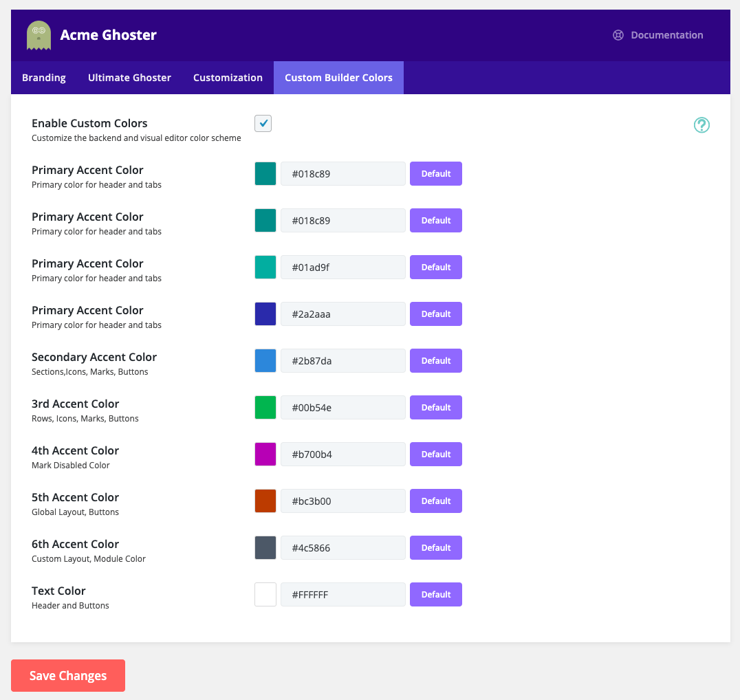
Task: Reset 4th Accent Color to Default
Action: 435,454
